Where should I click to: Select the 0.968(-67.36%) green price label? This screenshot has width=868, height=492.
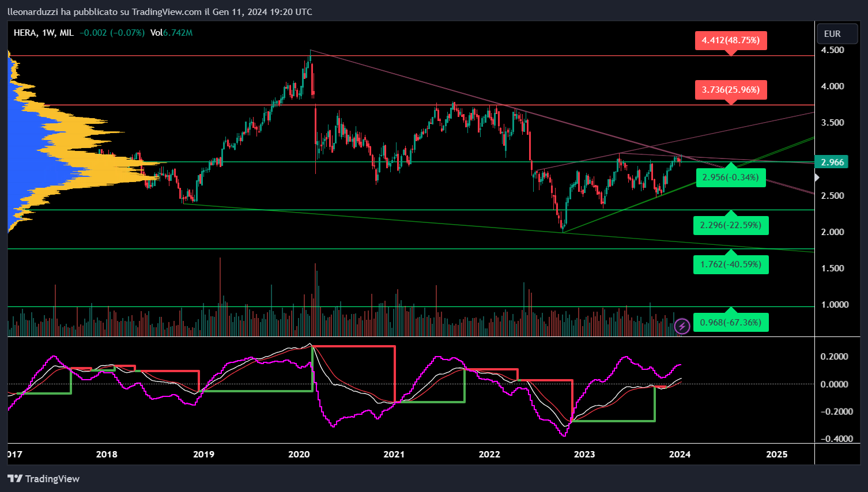point(731,322)
